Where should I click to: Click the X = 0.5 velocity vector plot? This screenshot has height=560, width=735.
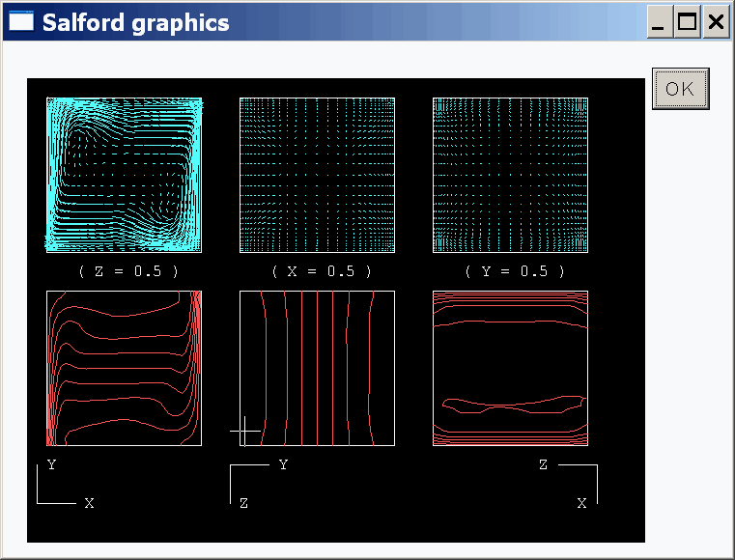(x=318, y=176)
